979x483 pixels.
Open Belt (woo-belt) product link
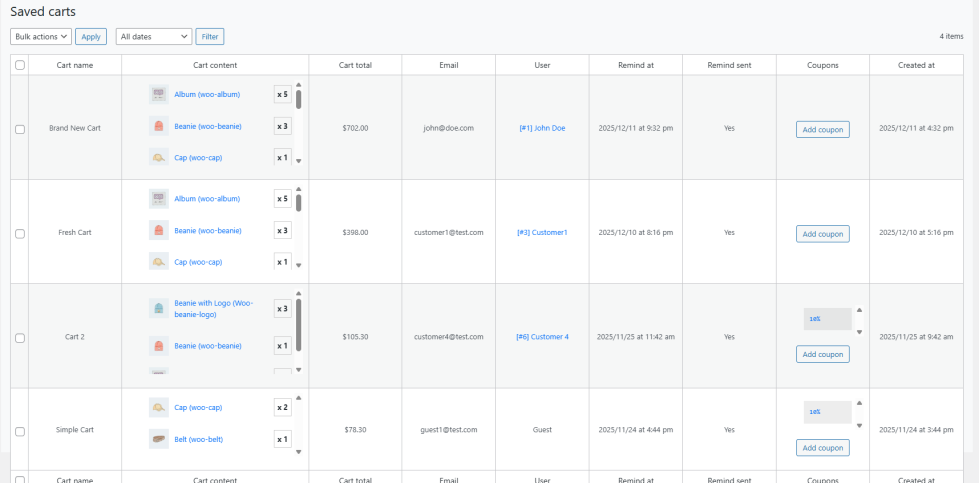click(x=199, y=439)
